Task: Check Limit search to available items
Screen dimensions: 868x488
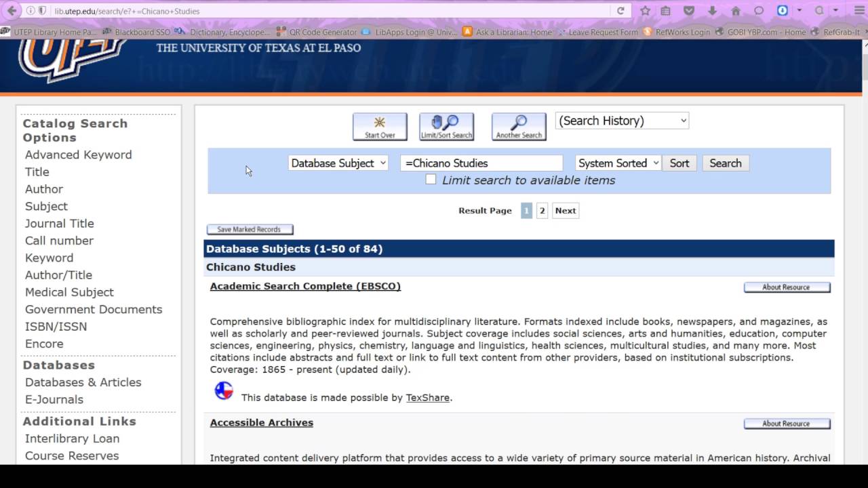Action: [x=431, y=179]
